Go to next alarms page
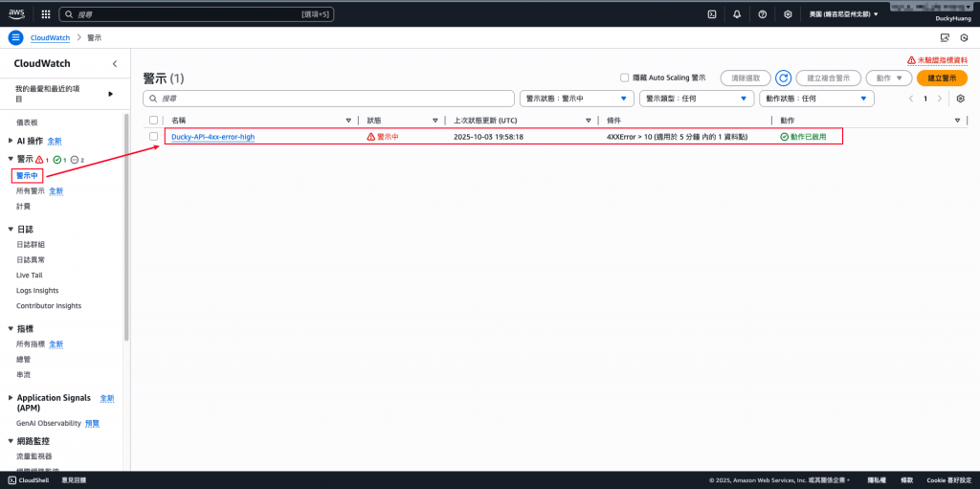 tap(940, 99)
